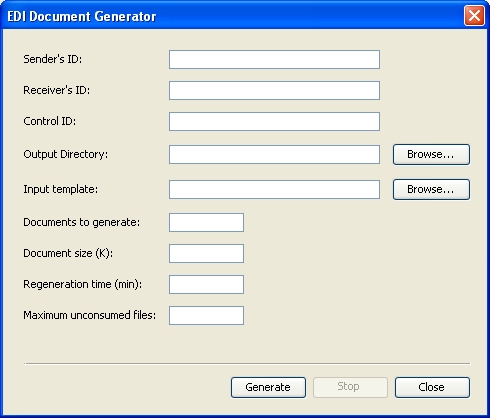Click the Output Directory text field
This screenshot has width=490, height=418.
(274, 154)
